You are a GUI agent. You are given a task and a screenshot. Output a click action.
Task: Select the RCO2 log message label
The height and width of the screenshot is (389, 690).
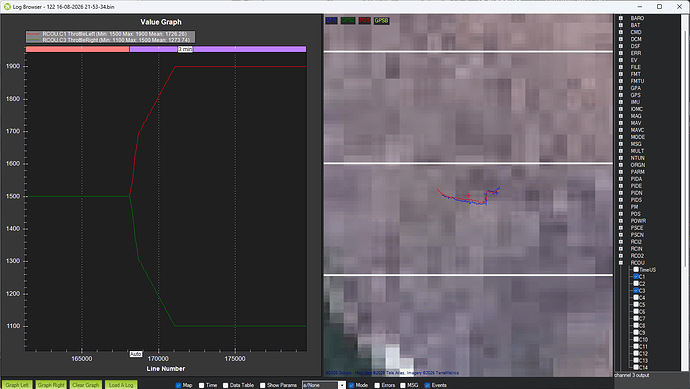click(x=637, y=256)
